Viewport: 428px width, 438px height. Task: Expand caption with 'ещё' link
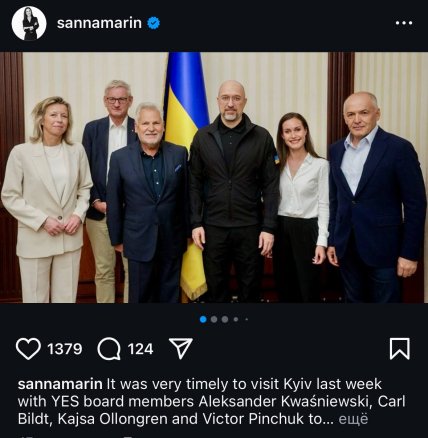coord(353,419)
